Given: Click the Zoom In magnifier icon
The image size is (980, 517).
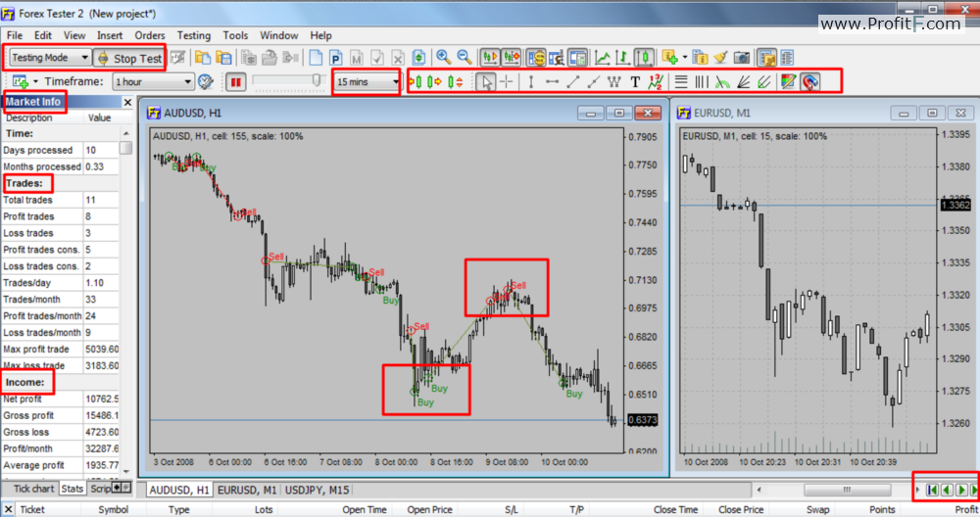Looking at the screenshot, I should tap(444, 58).
